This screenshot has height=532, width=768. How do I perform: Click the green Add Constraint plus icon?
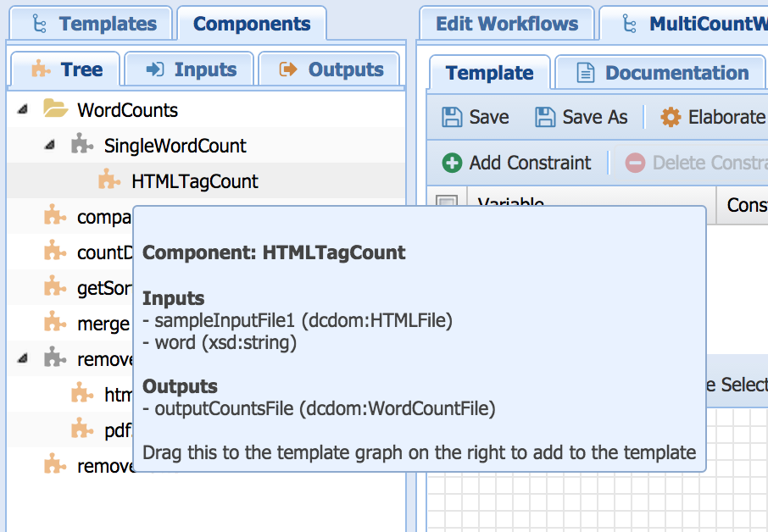pos(453,163)
